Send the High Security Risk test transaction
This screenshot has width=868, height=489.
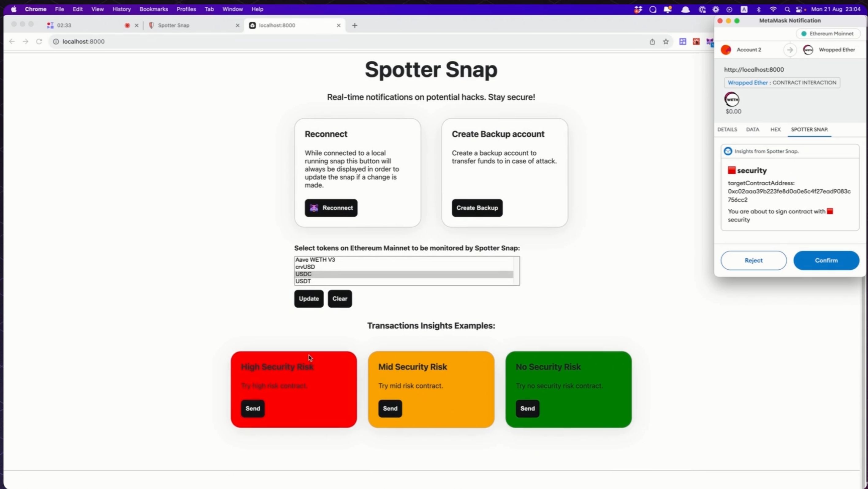click(x=252, y=408)
